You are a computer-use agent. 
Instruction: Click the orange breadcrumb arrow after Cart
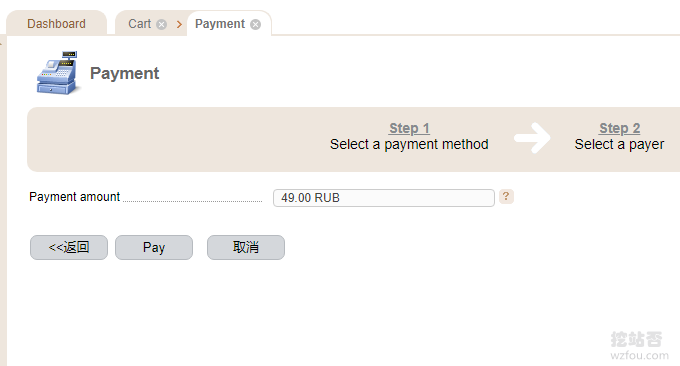click(179, 24)
